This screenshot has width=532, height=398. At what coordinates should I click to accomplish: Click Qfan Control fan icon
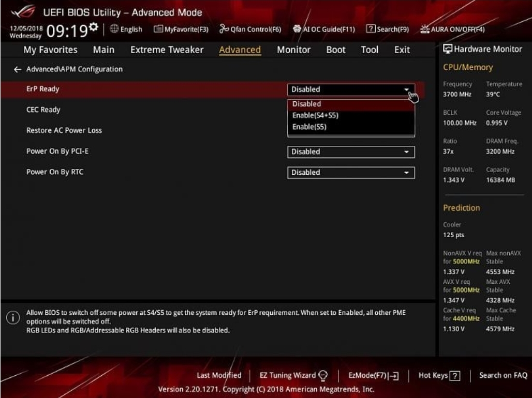[x=224, y=29]
